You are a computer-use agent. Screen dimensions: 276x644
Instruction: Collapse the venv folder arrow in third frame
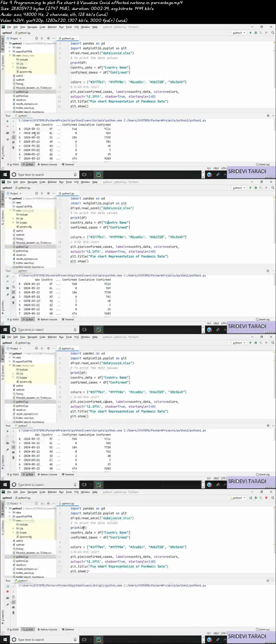click(10, 366)
